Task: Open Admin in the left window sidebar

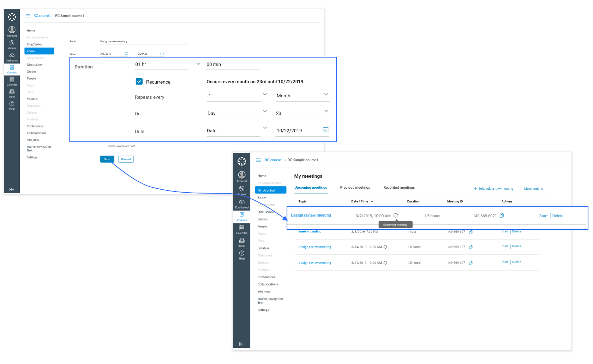Action: [12, 44]
